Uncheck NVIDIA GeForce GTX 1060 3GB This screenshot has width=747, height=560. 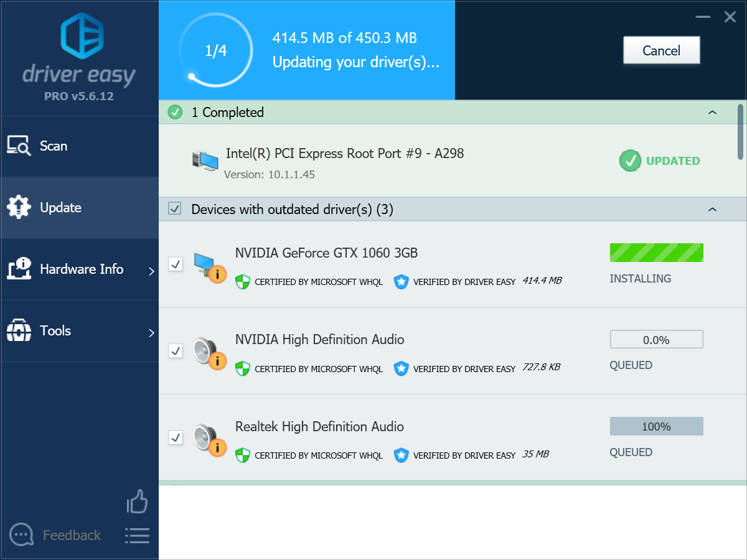click(x=176, y=264)
